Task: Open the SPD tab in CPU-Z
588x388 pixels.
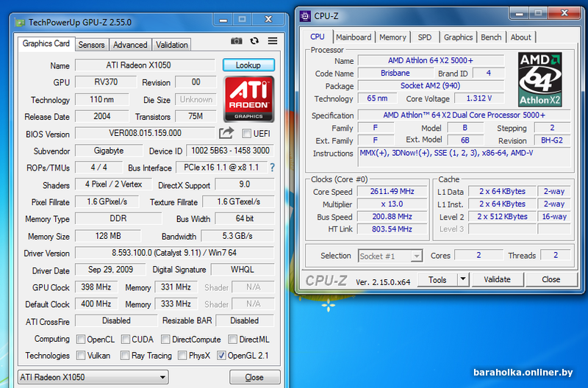Action: (x=425, y=37)
